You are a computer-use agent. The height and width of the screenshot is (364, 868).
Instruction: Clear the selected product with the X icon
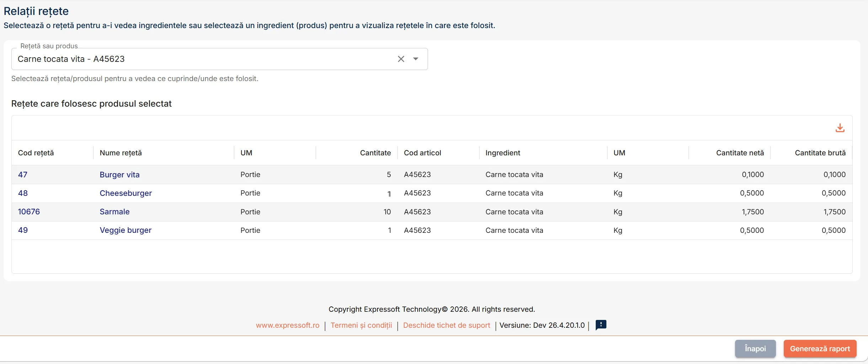coord(401,59)
